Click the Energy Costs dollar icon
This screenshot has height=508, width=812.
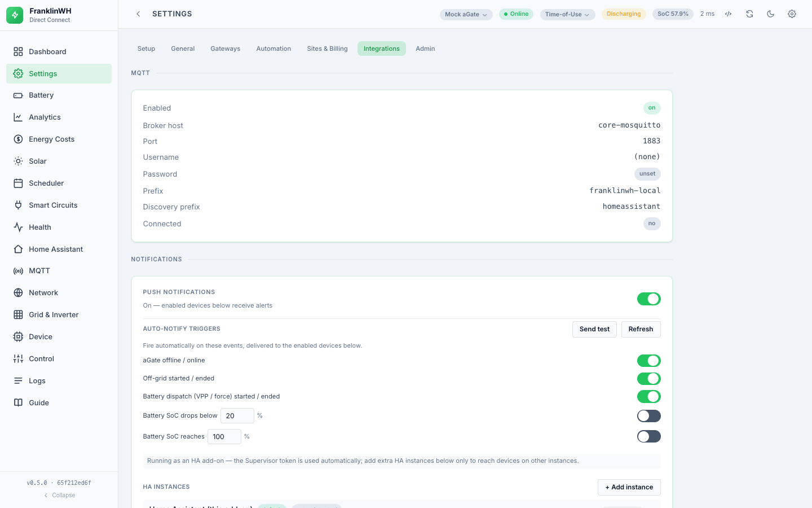[x=18, y=139]
